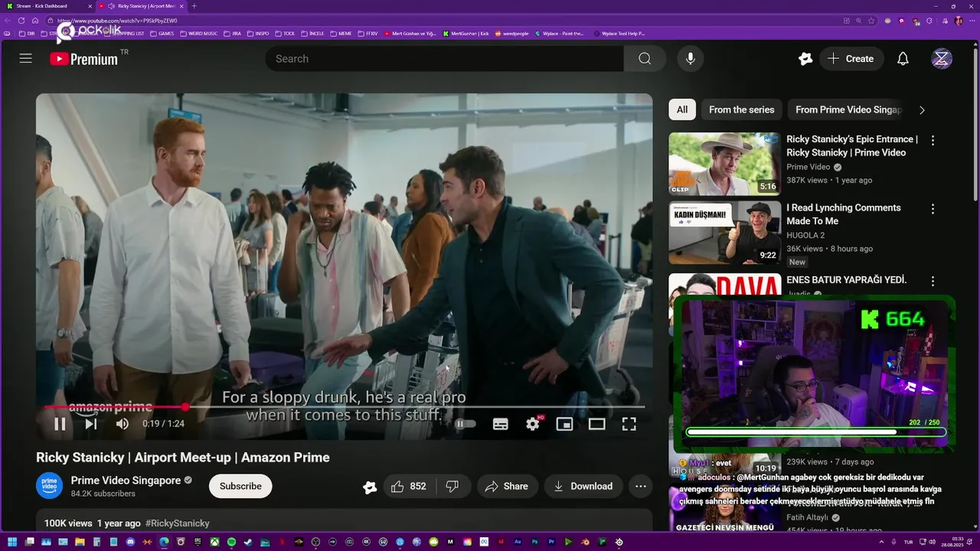Click the sparkle Ask icon near Create
The image size is (980, 551).
pos(805,59)
